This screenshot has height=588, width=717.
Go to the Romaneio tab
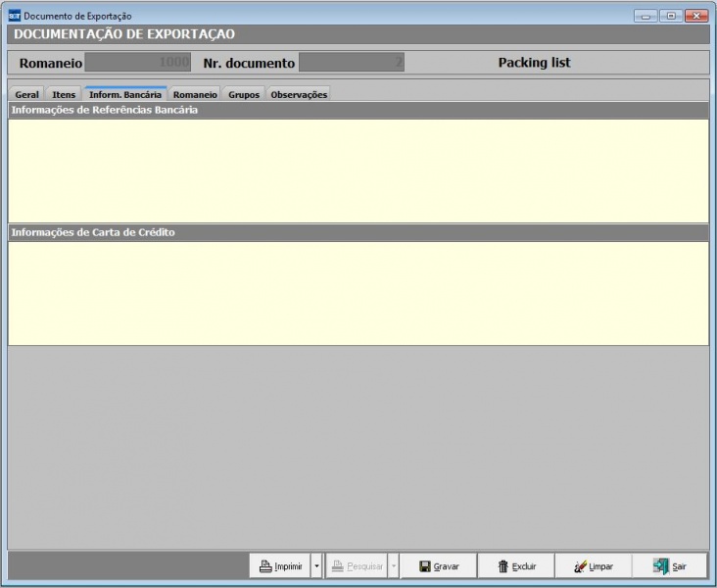coord(195,95)
